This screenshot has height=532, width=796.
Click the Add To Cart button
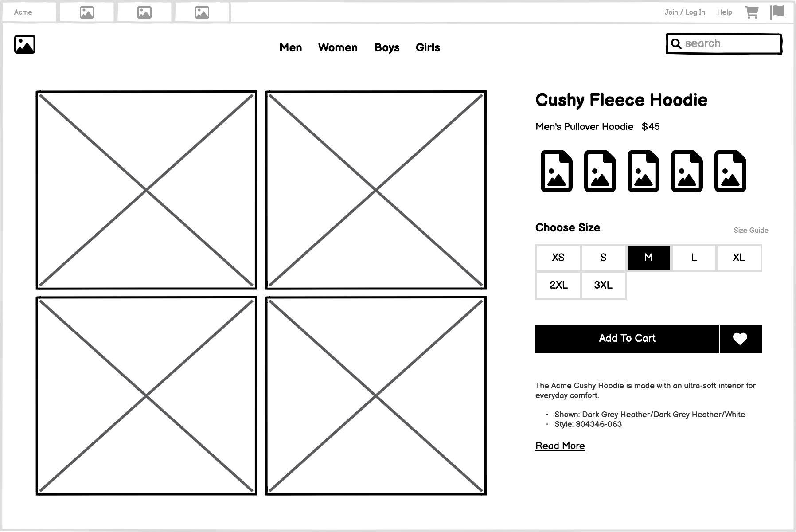click(x=627, y=338)
